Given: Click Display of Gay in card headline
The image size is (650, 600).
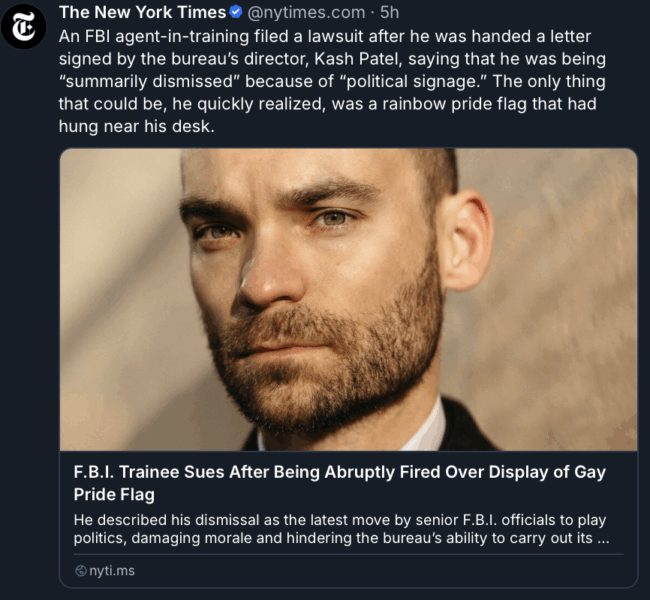Looking at the screenshot, I should [547, 472].
